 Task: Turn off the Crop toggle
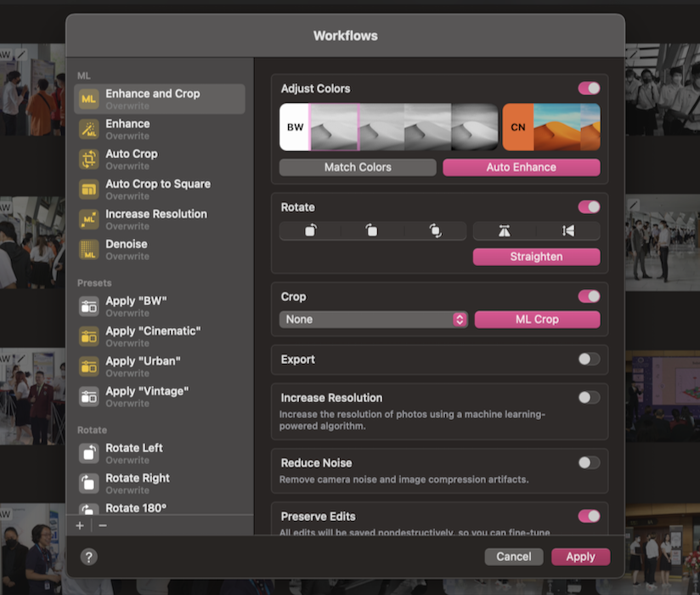589,296
